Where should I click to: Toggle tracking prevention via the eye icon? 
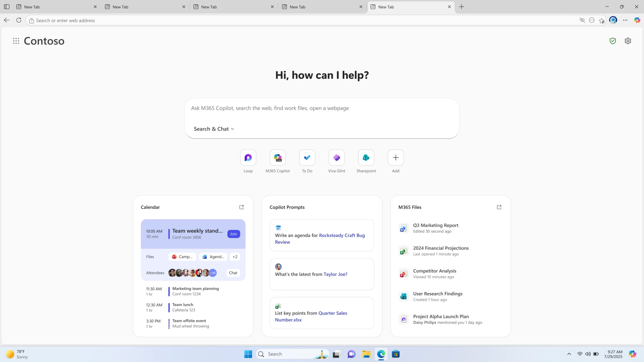pos(582,20)
